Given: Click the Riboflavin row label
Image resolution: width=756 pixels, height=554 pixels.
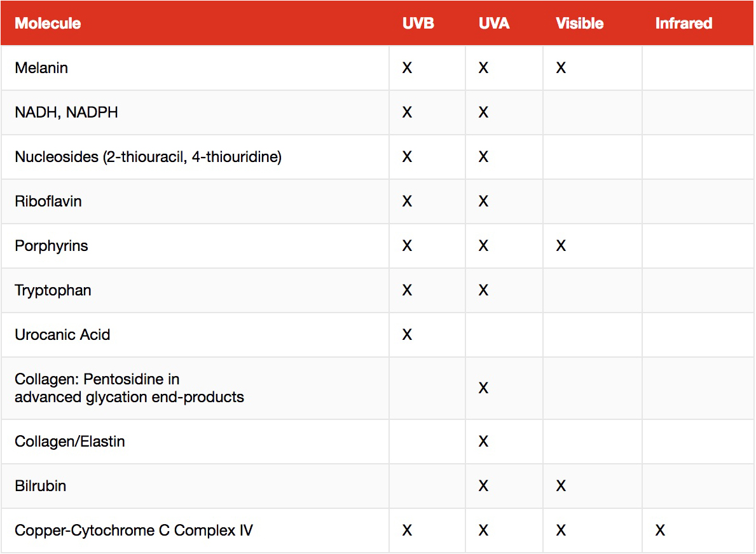Looking at the screenshot, I should pyautogui.click(x=48, y=201).
